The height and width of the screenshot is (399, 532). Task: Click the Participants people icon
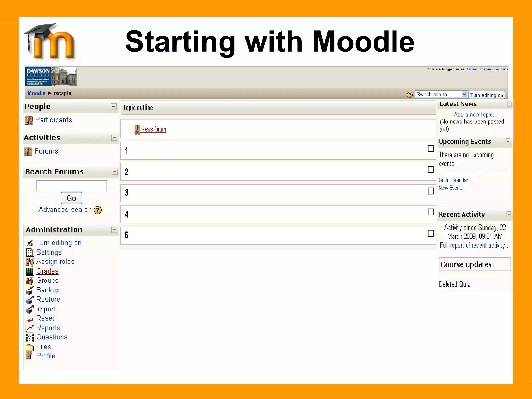tap(29, 121)
